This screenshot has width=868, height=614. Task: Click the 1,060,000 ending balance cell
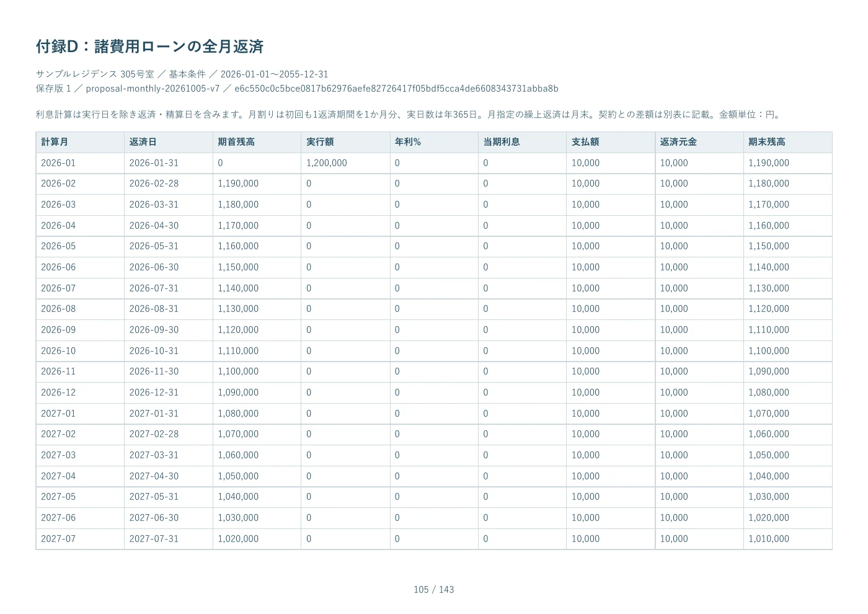tap(787, 434)
